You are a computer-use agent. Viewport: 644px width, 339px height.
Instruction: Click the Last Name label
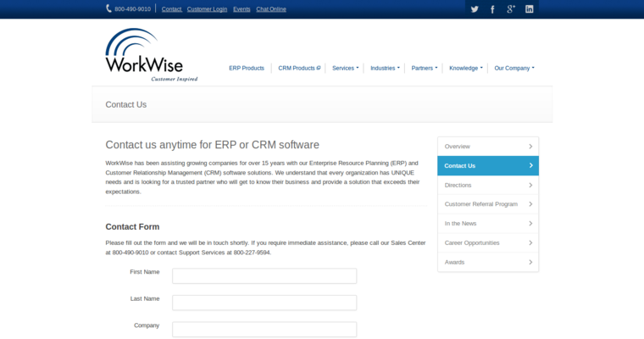[x=145, y=298]
